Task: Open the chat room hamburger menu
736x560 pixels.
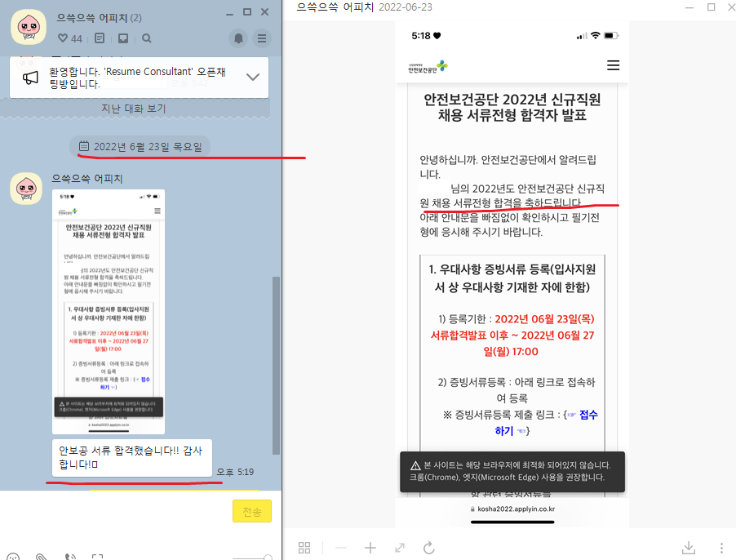Action: [262, 38]
